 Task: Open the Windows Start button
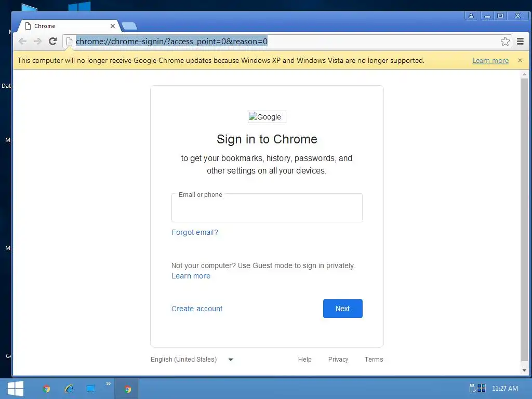point(16,389)
